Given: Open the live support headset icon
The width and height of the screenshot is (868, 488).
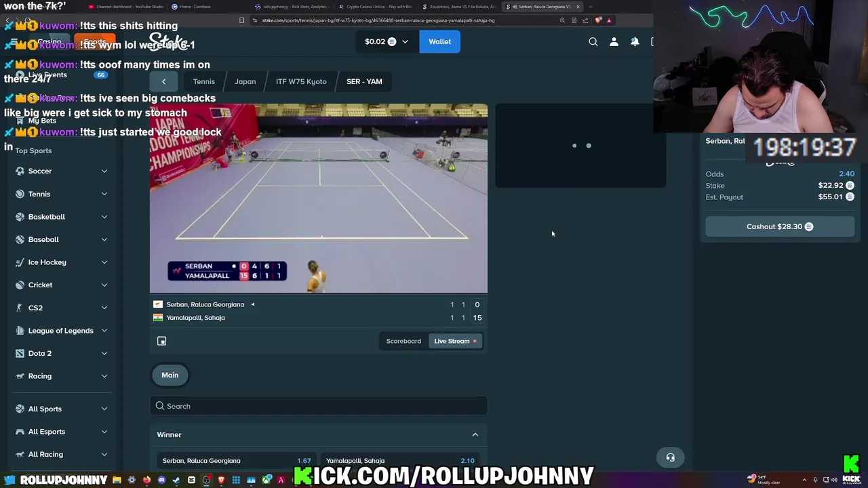Looking at the screenshot, I should click(x=670, y=457).
